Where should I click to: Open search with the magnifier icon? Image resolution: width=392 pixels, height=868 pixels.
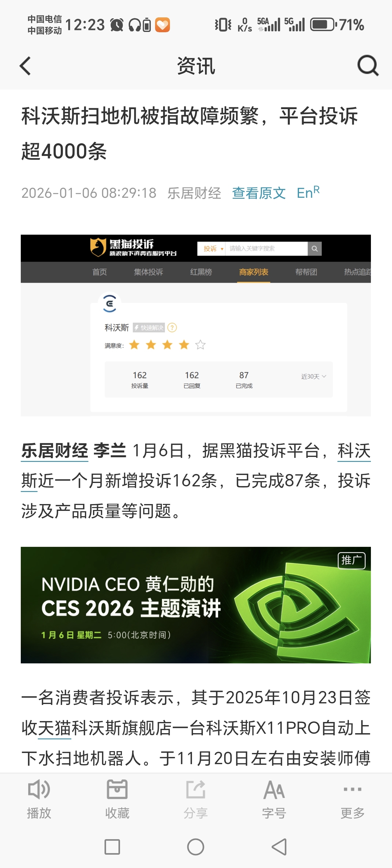[x=368, y=66]
